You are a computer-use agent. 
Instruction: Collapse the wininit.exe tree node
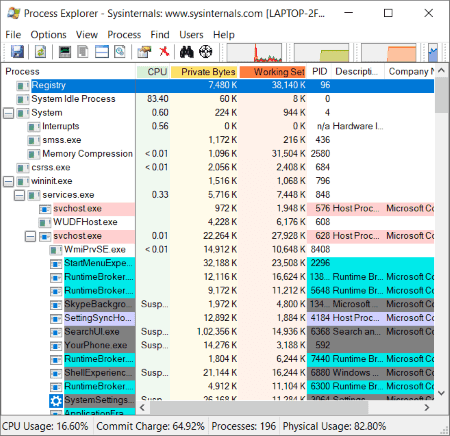(x=8, y=182)
